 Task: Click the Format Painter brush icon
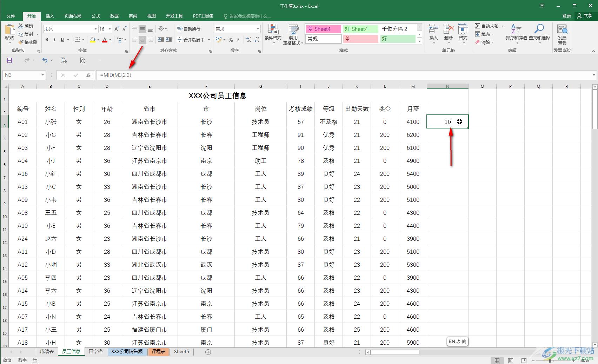[21, 42]
